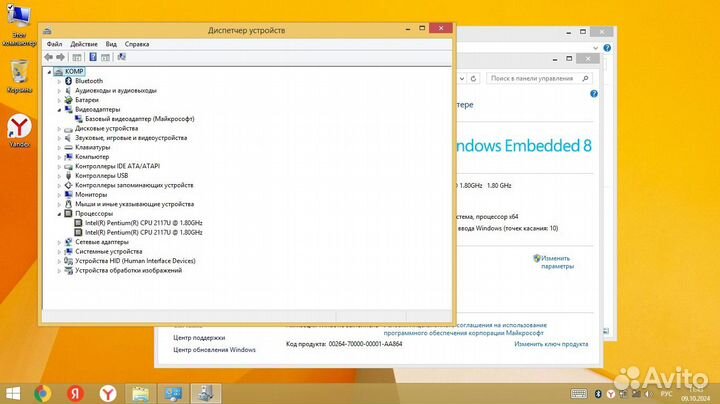The image size is (720, 404).
Task: Open the Windows Start button
Action: [x=13, y=393]
